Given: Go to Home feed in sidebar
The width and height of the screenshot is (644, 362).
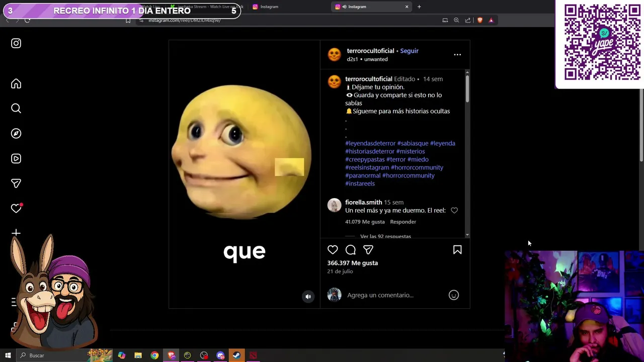Looking at the screenshot, I should 16,83.
